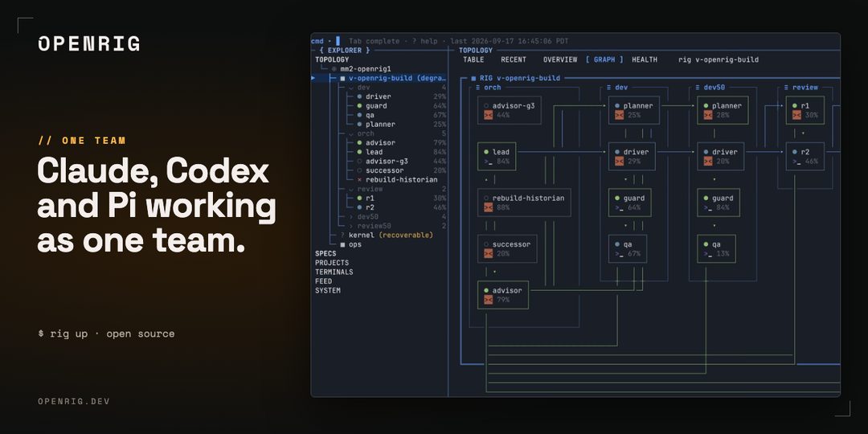Switch to the HEALTH tab
Image resolution: width=868 pixels, height=434 pixels.
(645, 59)
